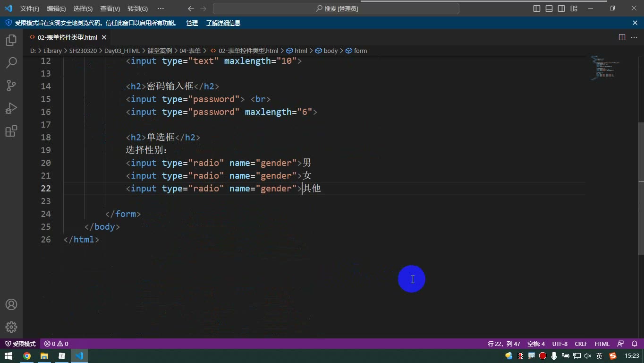Open the 转到(G) menu
The height and width of the screenshot is (363, 644).
pyautogui.click(x=137, y=9)
